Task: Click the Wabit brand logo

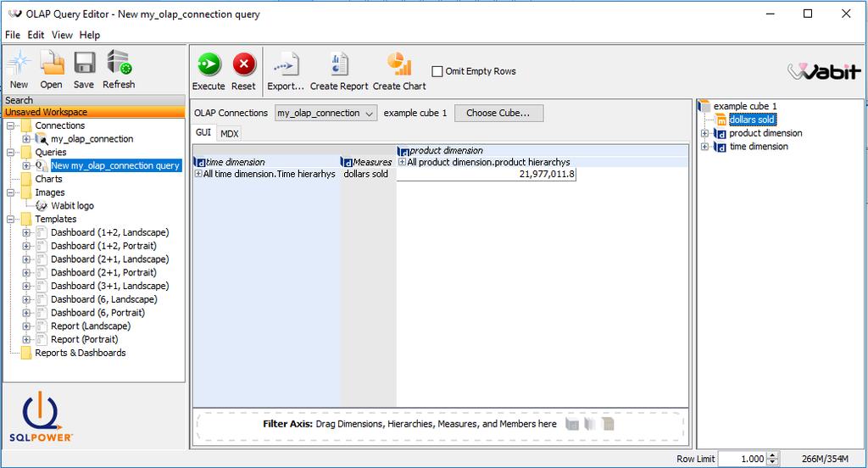Action: coord(824,71)
